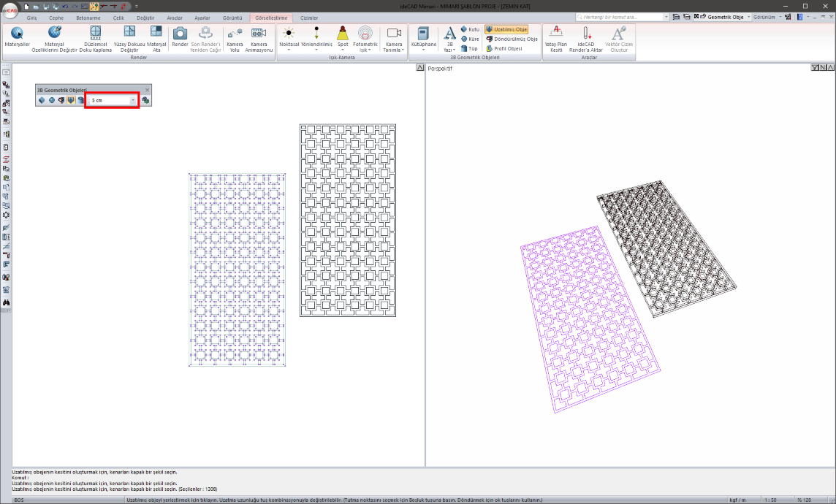Expand the 5 cm extrusion length dropdown
Image resolution: width=836 pixels, height=504 pixels.
pos(132,100)
